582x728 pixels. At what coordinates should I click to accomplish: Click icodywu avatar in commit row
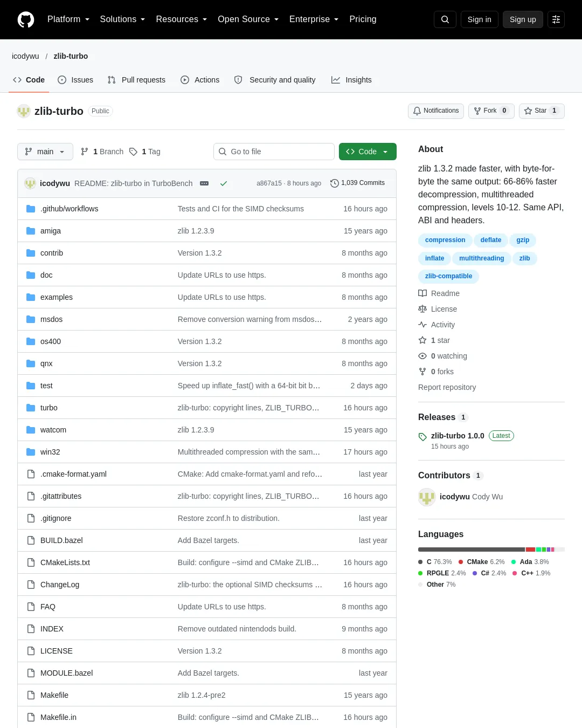[30, 183]
